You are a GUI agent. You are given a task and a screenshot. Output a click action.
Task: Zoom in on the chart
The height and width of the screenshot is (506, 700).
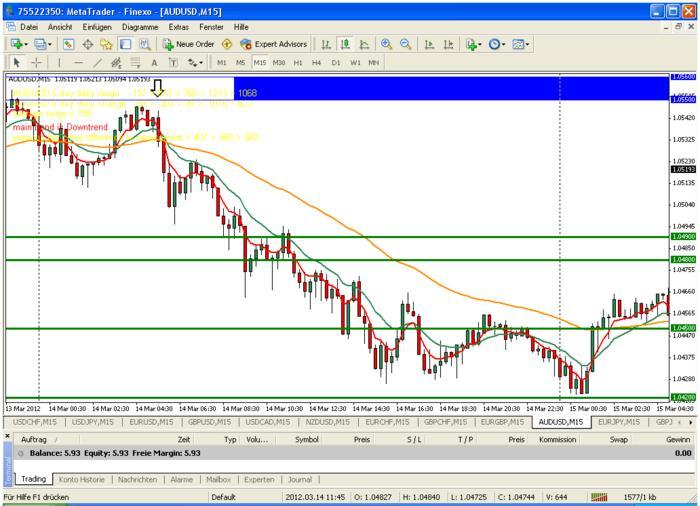coord(386,44)
